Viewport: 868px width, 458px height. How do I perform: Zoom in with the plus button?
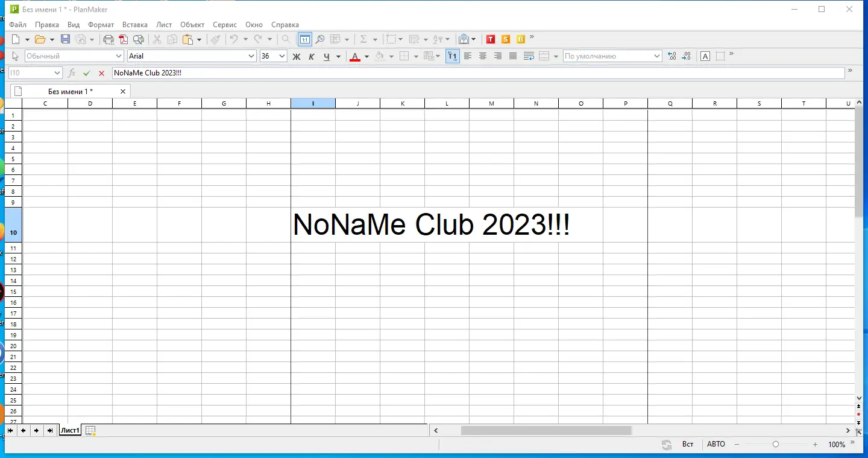tap(815, 445)
